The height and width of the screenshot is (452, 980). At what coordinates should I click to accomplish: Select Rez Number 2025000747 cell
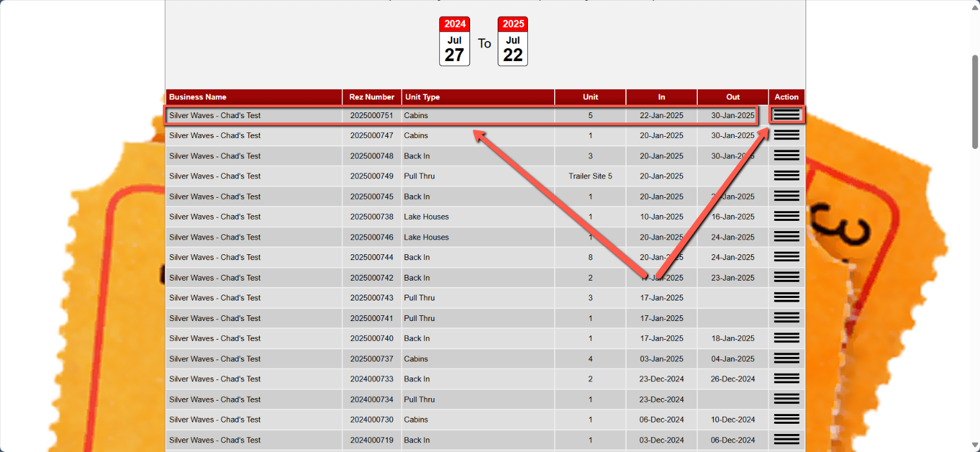pyautogui.click(x=372, y=135)
